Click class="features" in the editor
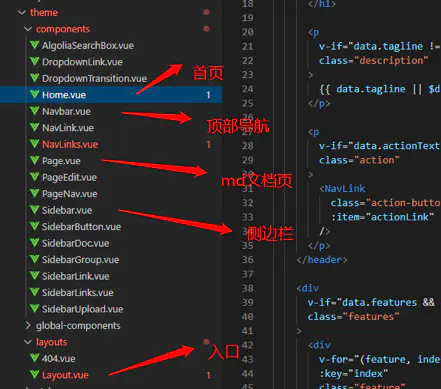The image size is (441, 389). pos(353,317)
